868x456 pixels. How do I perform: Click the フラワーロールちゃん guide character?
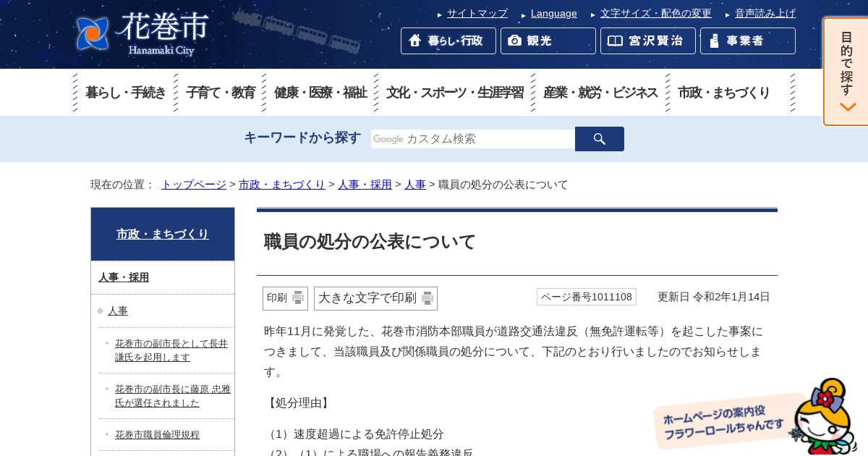(x=825, y=418)
